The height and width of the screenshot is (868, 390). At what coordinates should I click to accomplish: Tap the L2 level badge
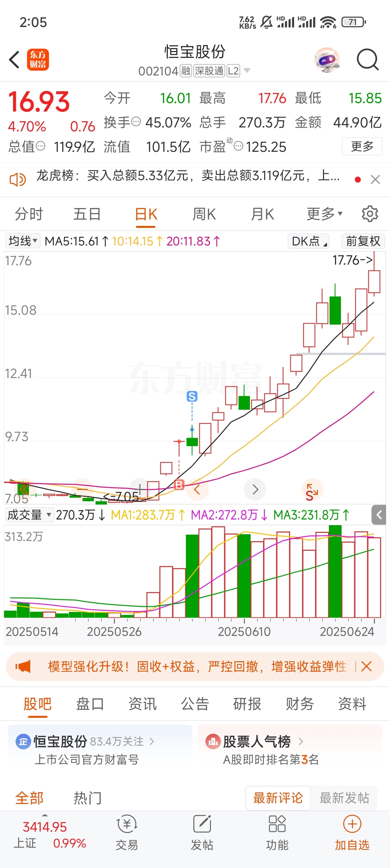[x=233, y=71]
